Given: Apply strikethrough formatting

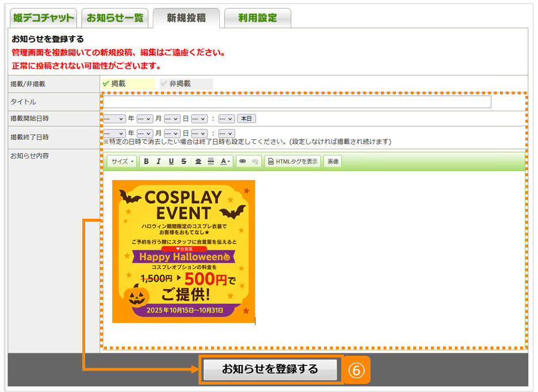Looking at the screenshot, I should point(184,162).
